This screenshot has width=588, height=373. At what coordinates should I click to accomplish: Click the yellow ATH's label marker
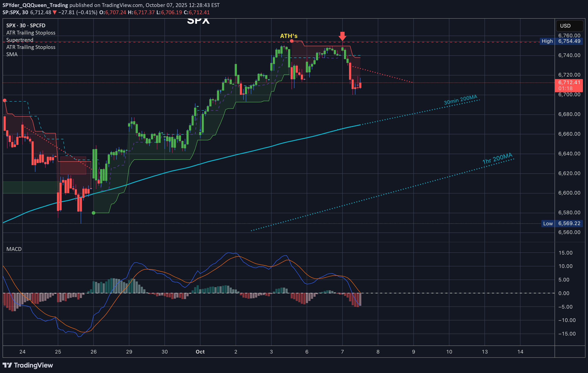pyautogui.click(x=289, y=36)
